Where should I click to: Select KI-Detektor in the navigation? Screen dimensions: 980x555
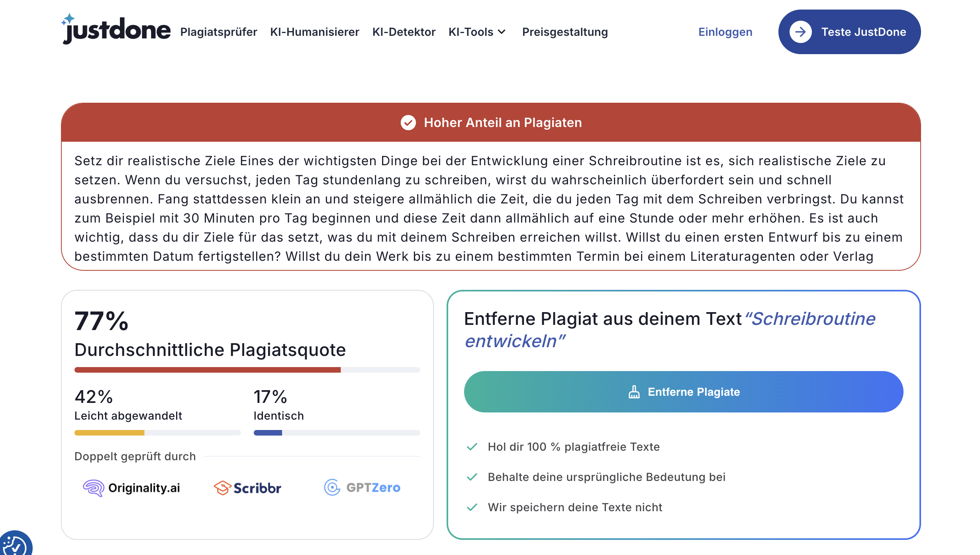point(404,32)
